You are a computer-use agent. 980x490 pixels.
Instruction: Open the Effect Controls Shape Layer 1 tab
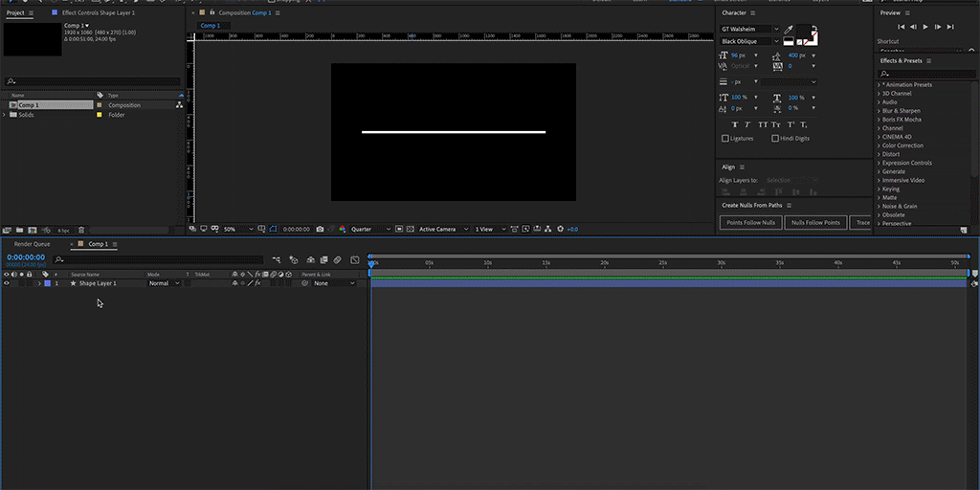[98, 13]
